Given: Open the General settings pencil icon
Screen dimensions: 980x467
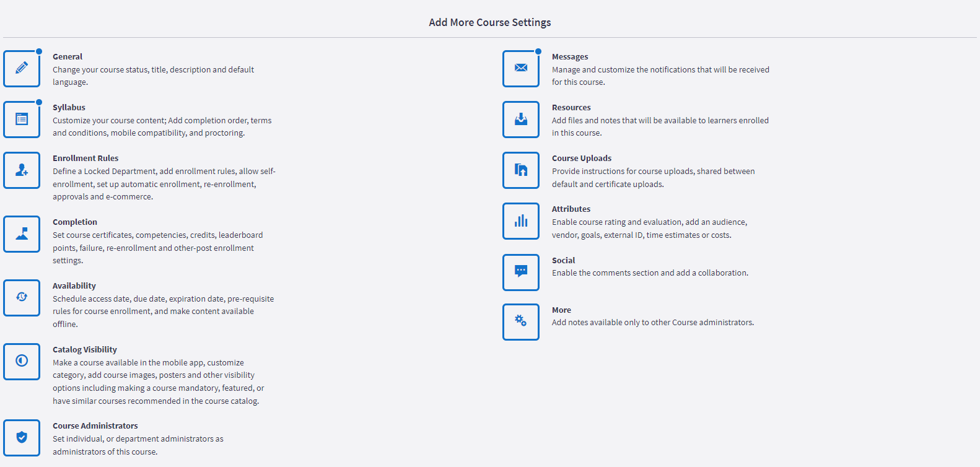Looking at the screenshot, I should click(22, 68).
